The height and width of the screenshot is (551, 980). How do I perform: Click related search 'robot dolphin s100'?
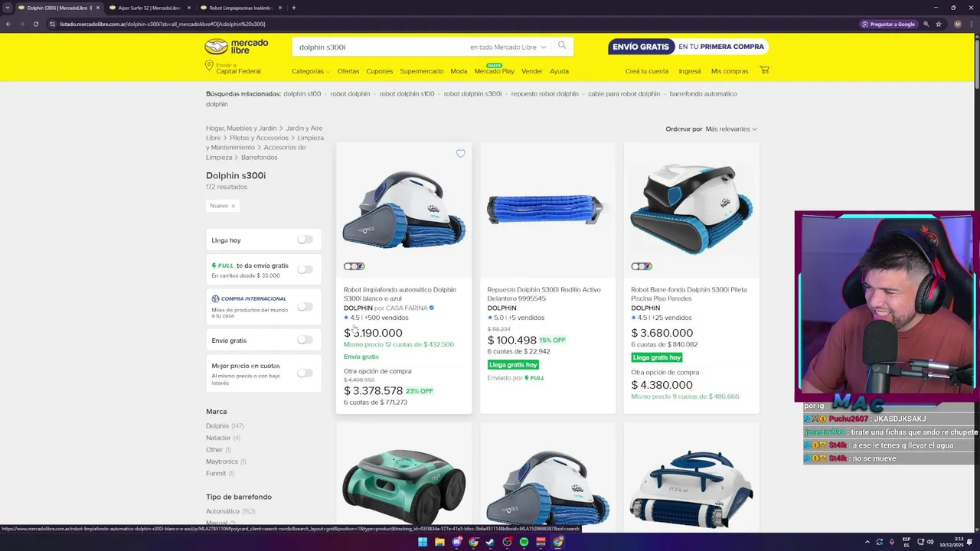[x=407, y=94]
